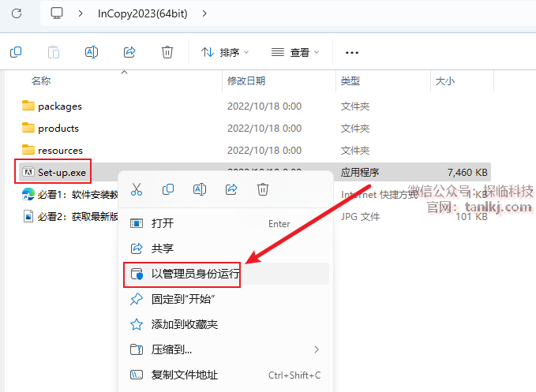Image resolution: width=536 pixels, height=392 pixels.
Task: Sort files by the 名称 column header
Action: (x=41, y=81)
